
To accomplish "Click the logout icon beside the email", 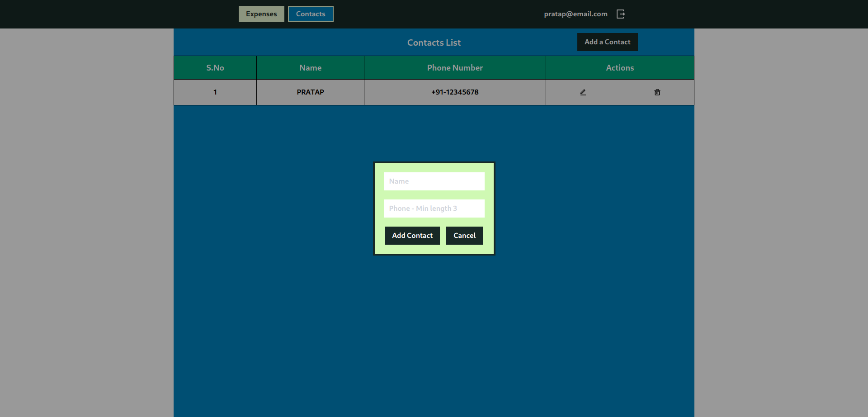I will (x=621, y=14).
